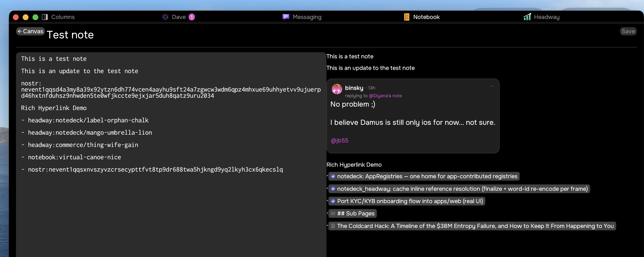The height and width of the screenshot is (257, 644).
Task: Open the @Diyana mention link
Action: click(378, 96)
